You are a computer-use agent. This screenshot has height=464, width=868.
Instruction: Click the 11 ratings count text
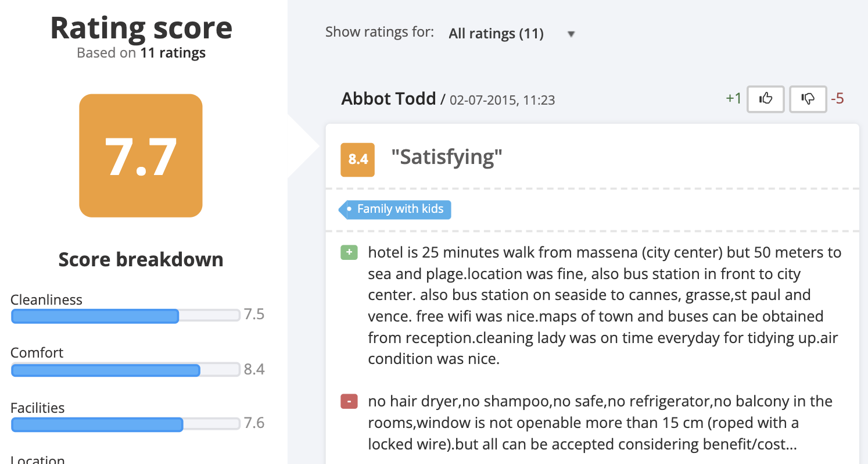[173, 53]
